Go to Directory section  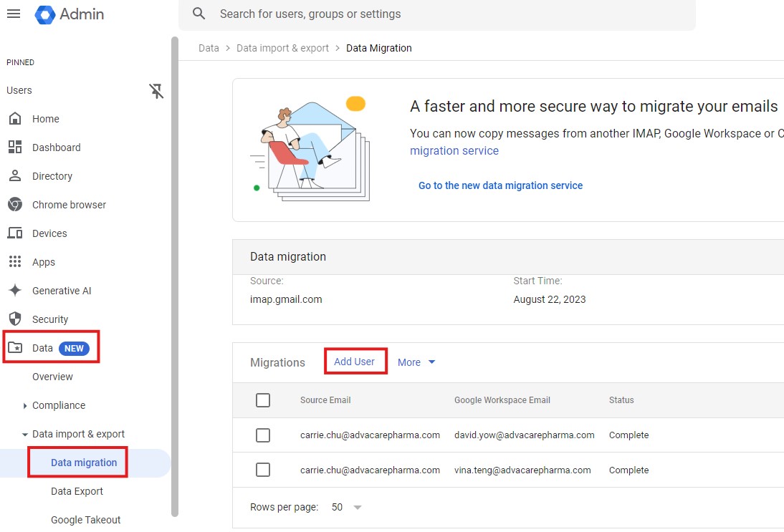(x=52, y=176)
